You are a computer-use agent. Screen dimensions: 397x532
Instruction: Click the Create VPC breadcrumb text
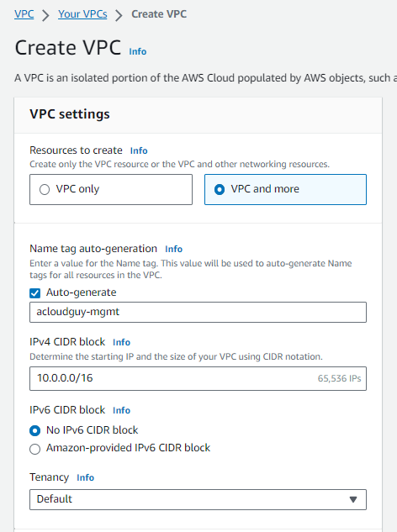(159, 14)
